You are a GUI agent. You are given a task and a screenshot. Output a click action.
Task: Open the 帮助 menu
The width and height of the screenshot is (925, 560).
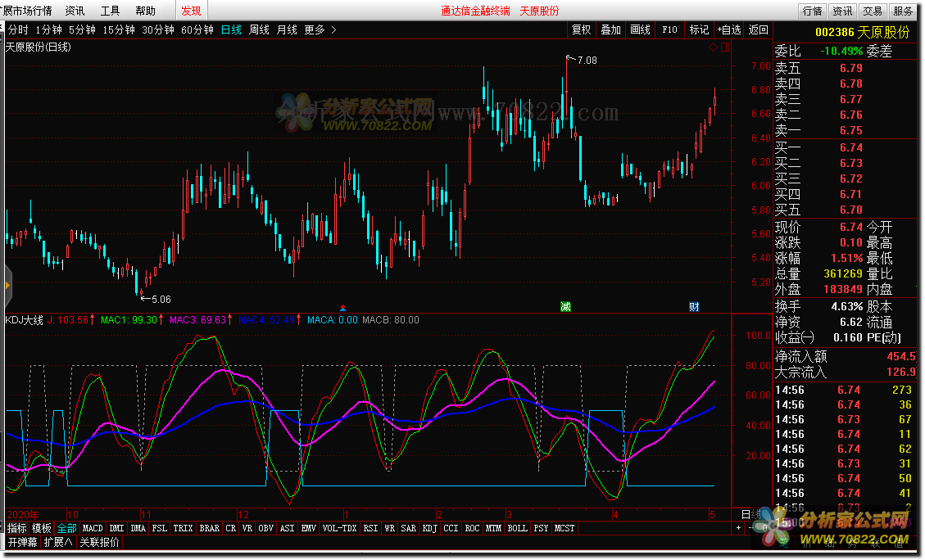146,11
